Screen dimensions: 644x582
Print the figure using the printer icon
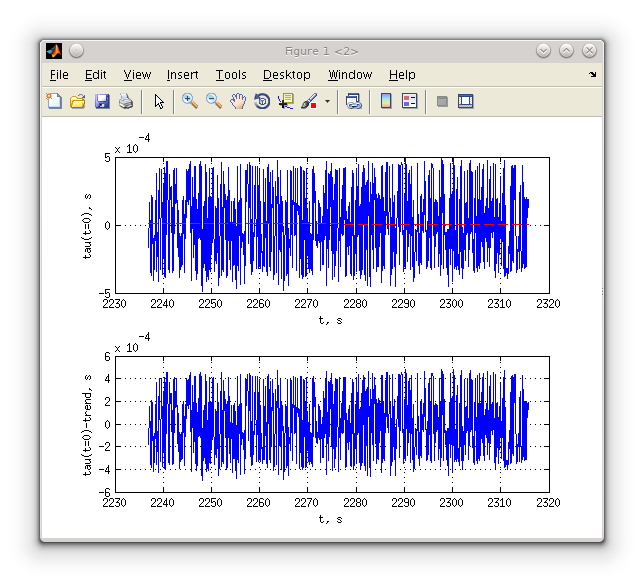tap(126, 101)
